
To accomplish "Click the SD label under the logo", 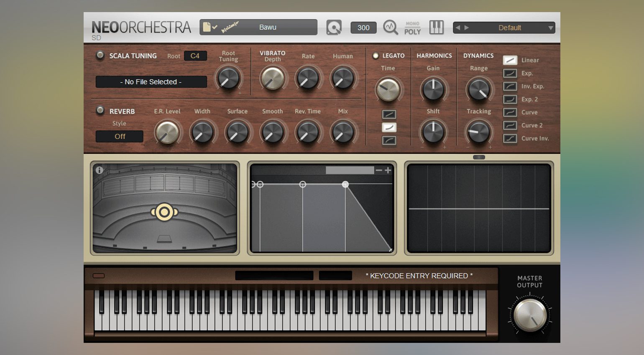I will click(96, 38).
